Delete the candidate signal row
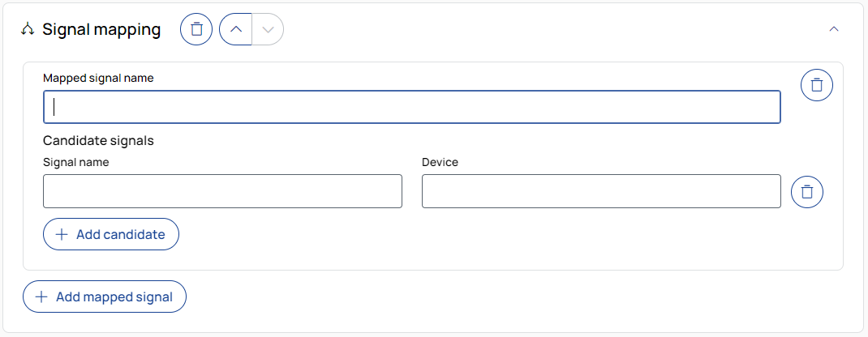This screenshot has width=868, height=337. tap(806, 192)
